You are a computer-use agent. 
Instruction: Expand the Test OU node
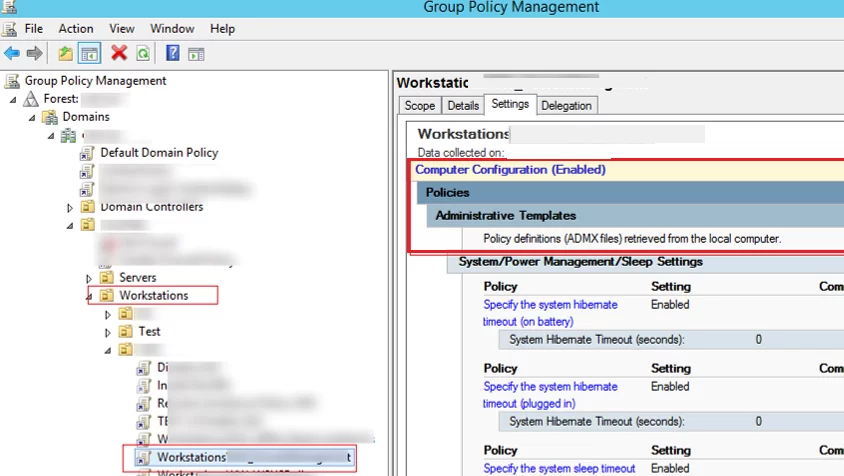(108, 333)
